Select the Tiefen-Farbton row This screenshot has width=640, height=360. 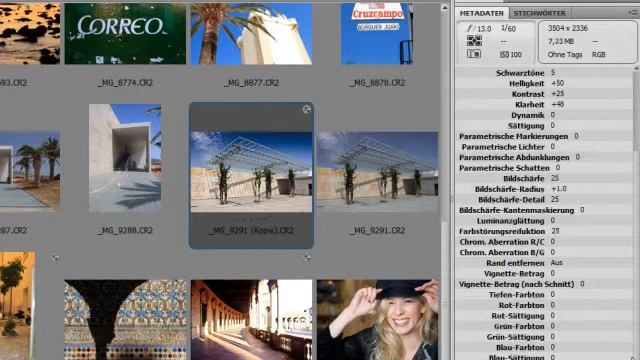pyautogui.click(x=544, y=295)
